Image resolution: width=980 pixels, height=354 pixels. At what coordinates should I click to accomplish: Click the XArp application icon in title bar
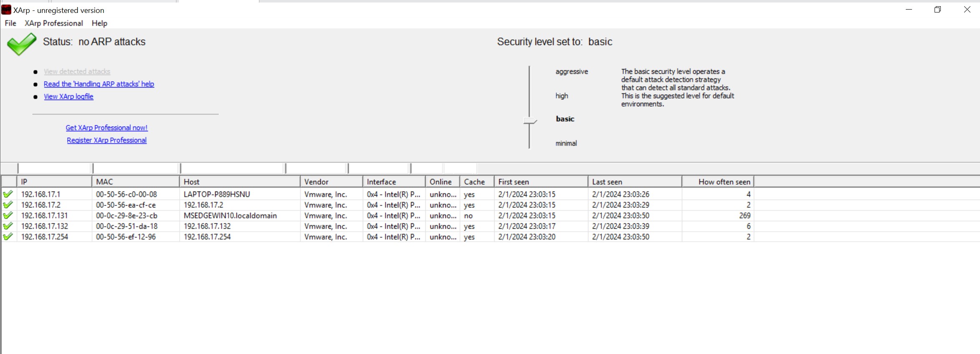tap(6, 10)
